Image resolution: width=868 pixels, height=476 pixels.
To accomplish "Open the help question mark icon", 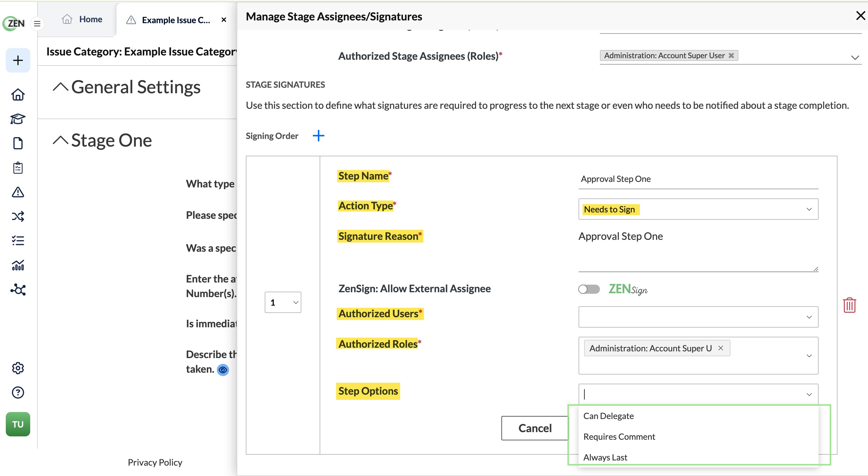I will 18,393.
